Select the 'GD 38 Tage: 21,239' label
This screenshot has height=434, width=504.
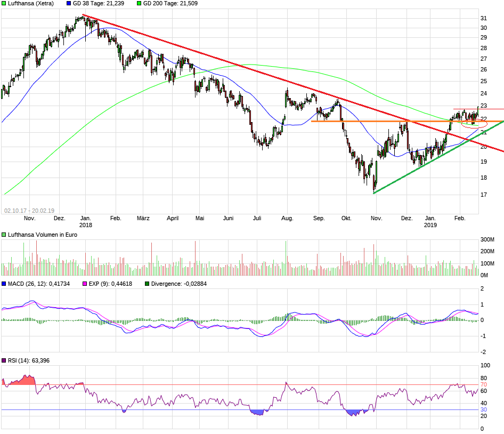pyautogui.click(x=99, y=4)
